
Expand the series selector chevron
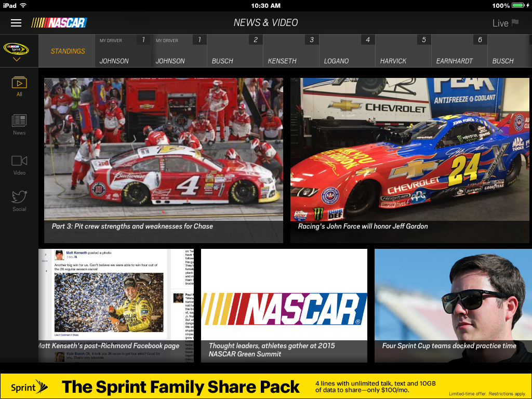pyautogui.click(x=16, y=59)
